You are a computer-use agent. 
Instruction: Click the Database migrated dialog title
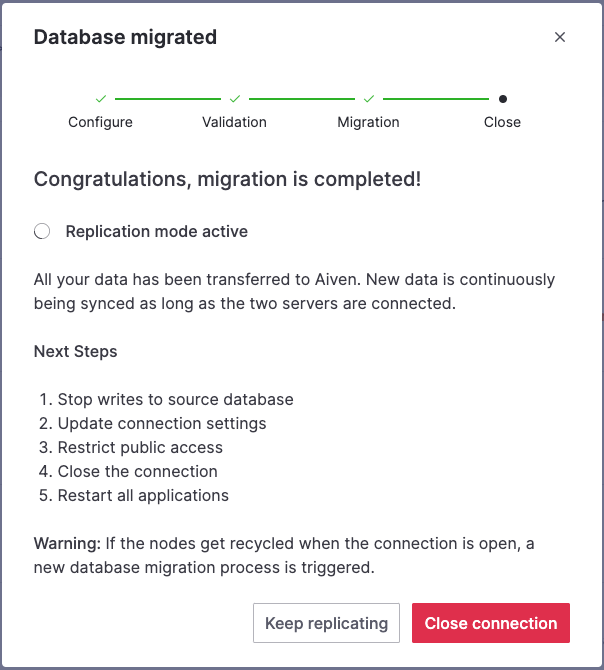[x=125, y=38]
